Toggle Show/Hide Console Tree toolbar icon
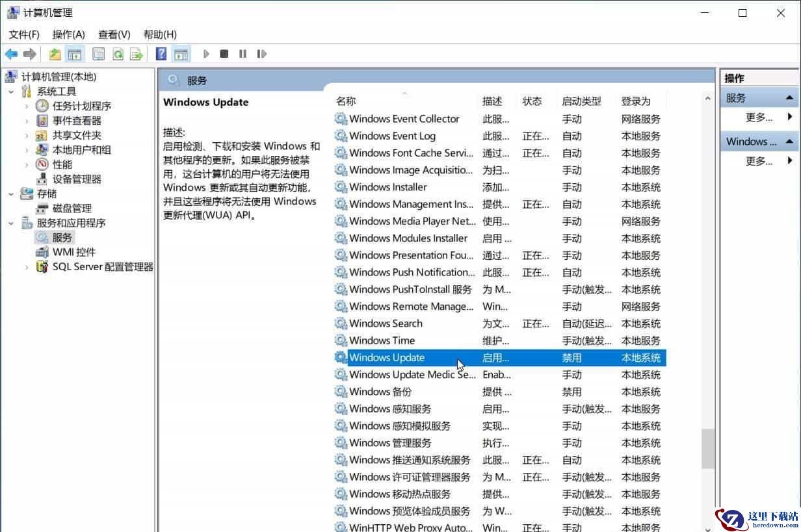Image resolution: width=801 pixels, height=532 pixels. pos(75,54)
